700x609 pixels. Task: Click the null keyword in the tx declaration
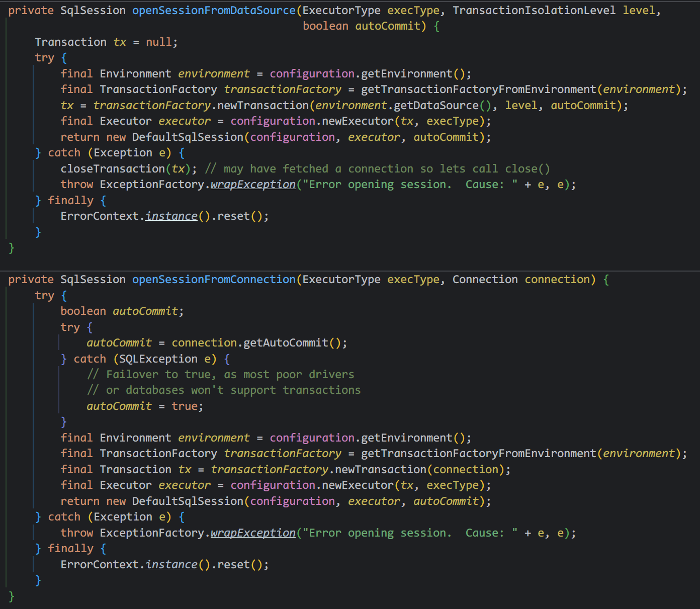tap(159, 42)
